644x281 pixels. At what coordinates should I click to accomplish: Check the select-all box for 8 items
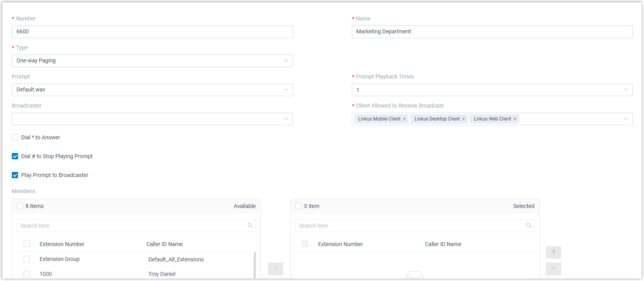(20, 206)
